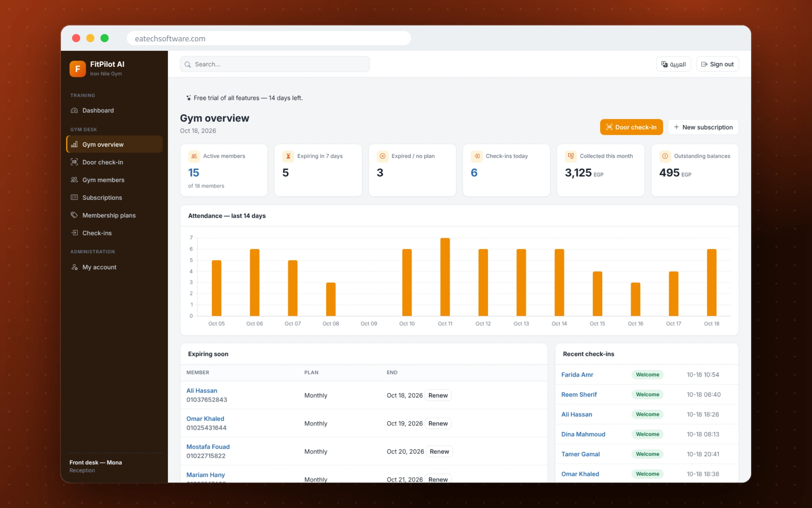Focus the Search input field

point(275,64)
